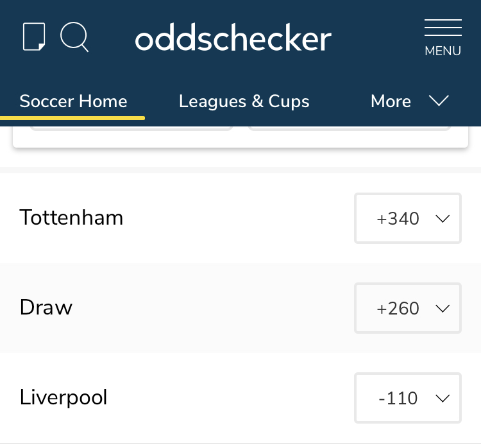The width and height of the screenshot is (481, 448).
Task: Click the MENU text label
Action: pyautogui.click(x=443, y=51)
